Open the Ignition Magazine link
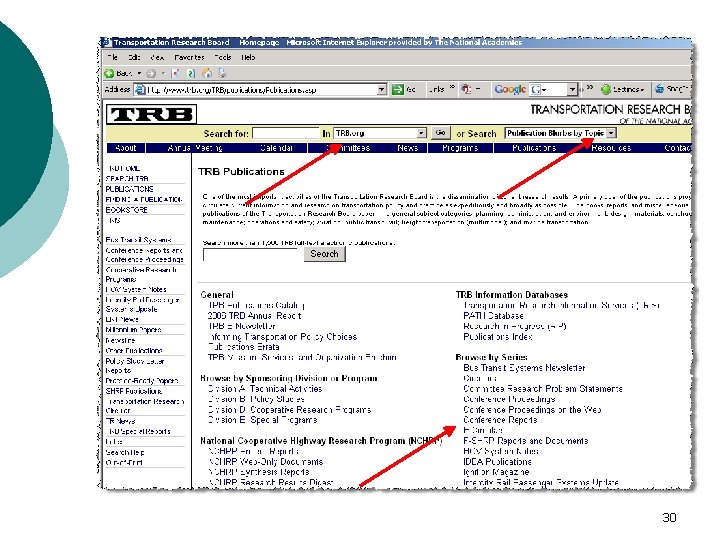The height and width of the screenshot is (540, 720). [496, 472]
